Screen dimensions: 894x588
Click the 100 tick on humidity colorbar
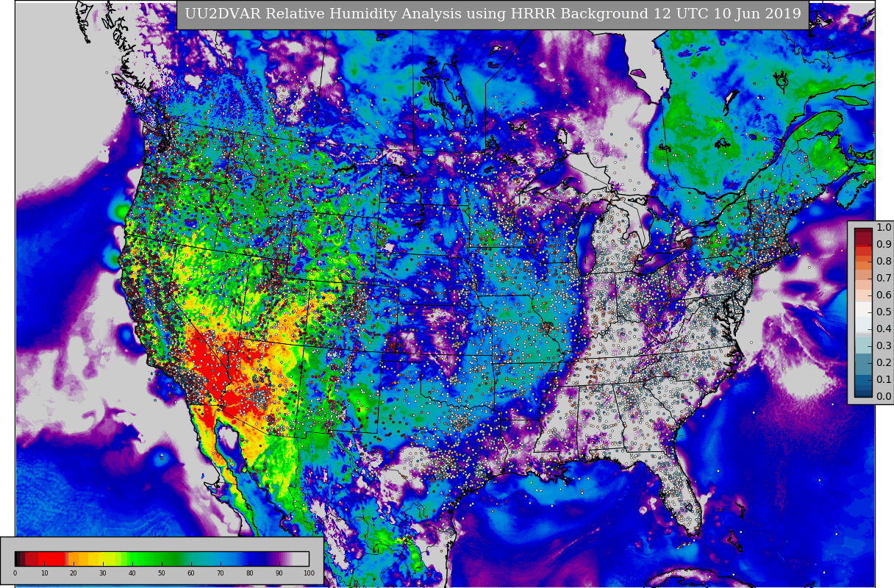[x=309, y=573]
